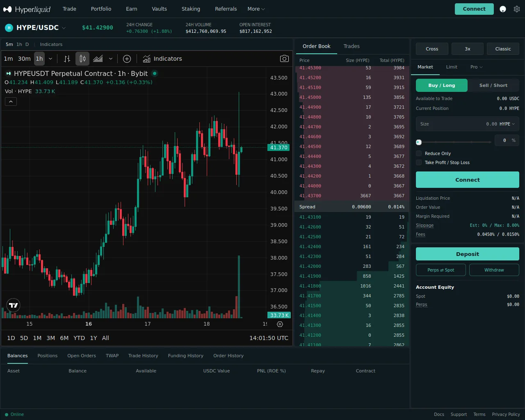This screenshot has height=420, width=525.
Task: Open the Pro order type dropdown
Action: click(x=476, y=67)
